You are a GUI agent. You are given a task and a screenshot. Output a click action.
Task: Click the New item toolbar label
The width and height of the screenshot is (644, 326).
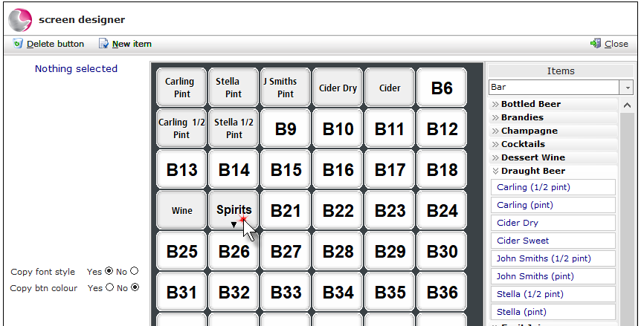click(132, 44)
